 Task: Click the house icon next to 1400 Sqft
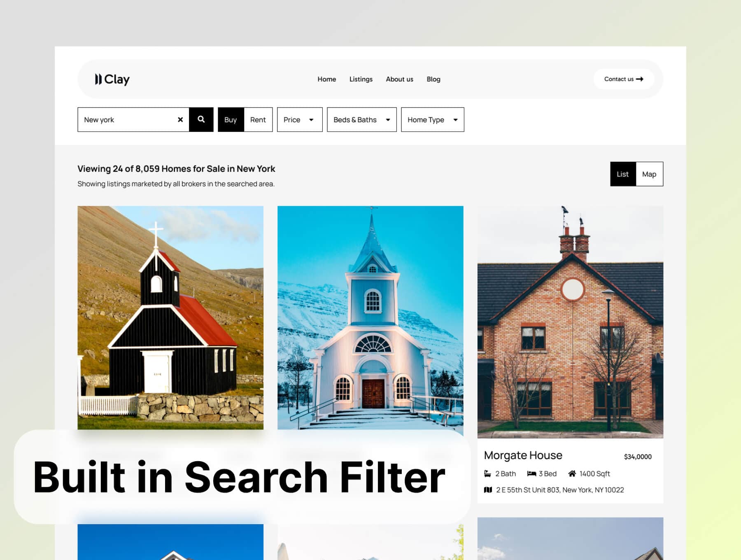[x=572, y=474]
